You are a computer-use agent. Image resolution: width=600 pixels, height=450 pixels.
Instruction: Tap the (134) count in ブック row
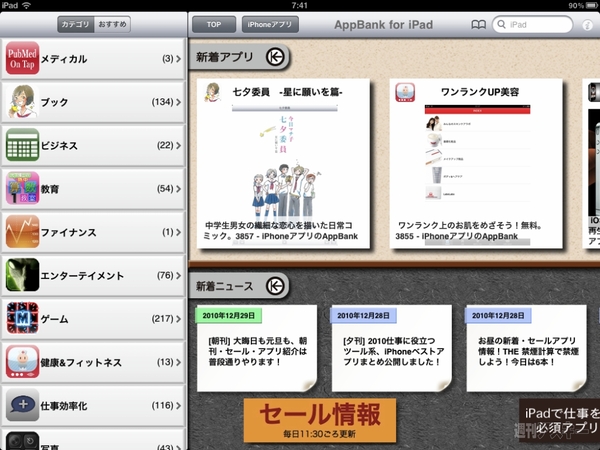tap(163, 102)
